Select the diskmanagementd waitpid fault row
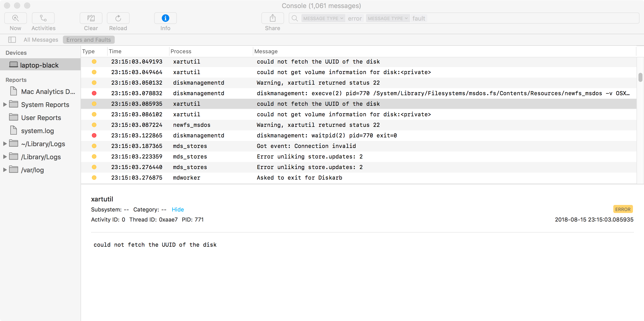The image size is (644, 321). click(x=327, y=135)
